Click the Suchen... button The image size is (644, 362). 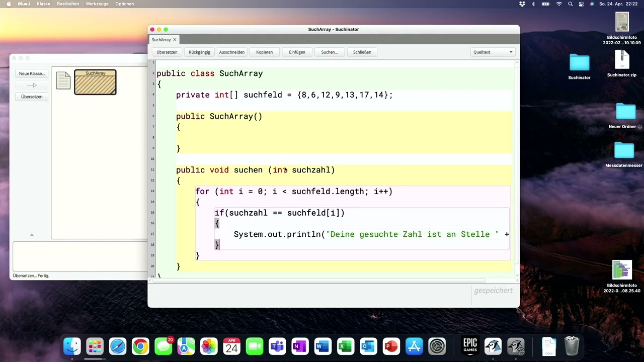[330, 52]
